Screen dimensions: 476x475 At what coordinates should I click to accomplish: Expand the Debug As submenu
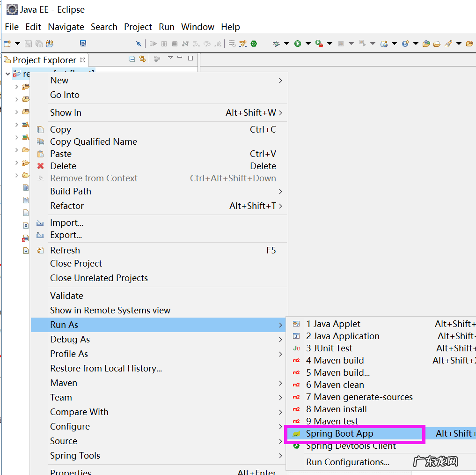70,339
